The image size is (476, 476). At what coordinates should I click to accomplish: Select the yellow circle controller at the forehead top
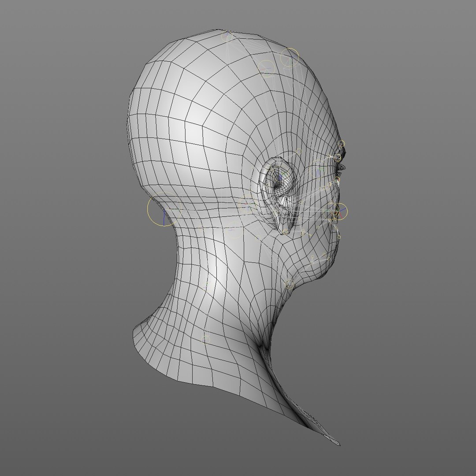[x=290, y=57]
